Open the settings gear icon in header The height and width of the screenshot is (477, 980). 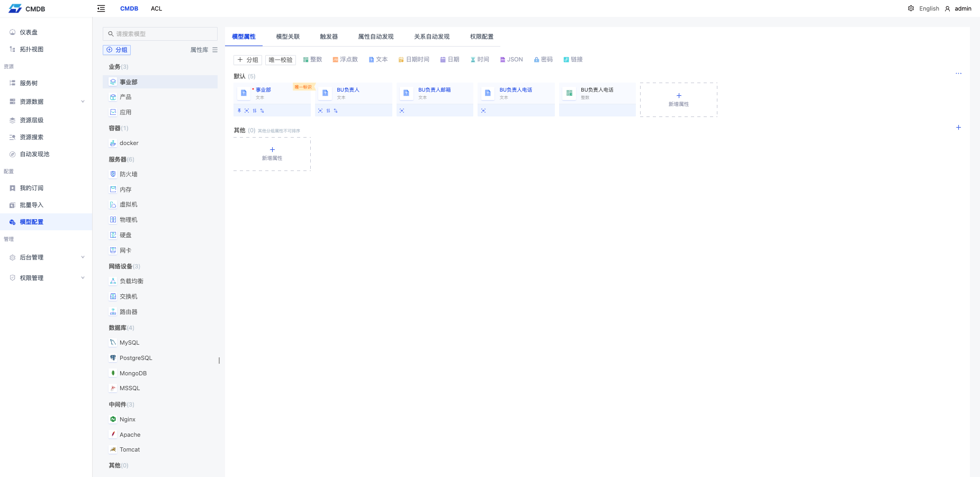[x=911, y=8]
